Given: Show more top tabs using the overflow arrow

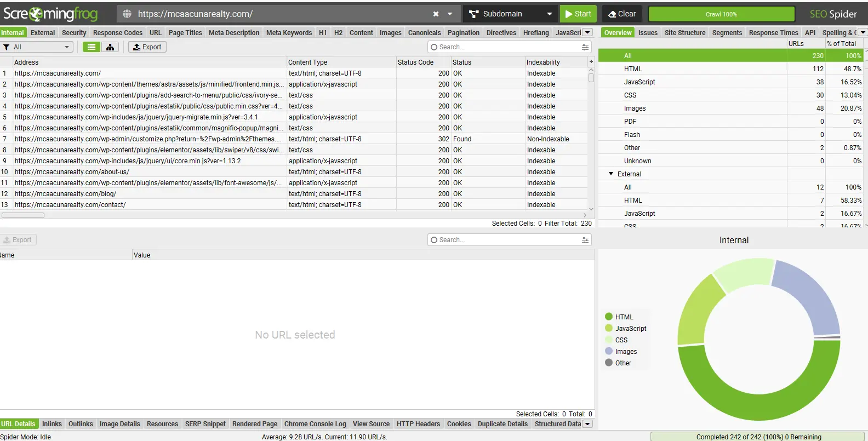Looking at the screenshot, I should click(x=587, y=32).
